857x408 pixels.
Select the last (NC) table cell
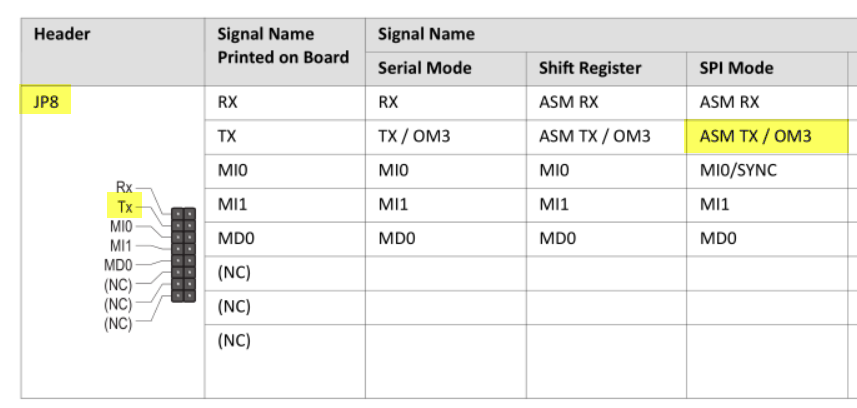[x=234, y=341]
